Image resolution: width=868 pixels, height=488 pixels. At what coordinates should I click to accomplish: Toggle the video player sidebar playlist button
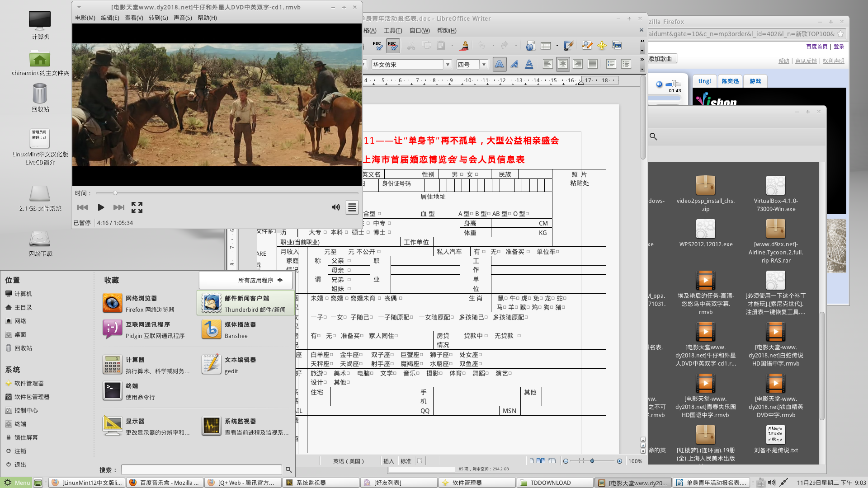click(x=352, y=207)
